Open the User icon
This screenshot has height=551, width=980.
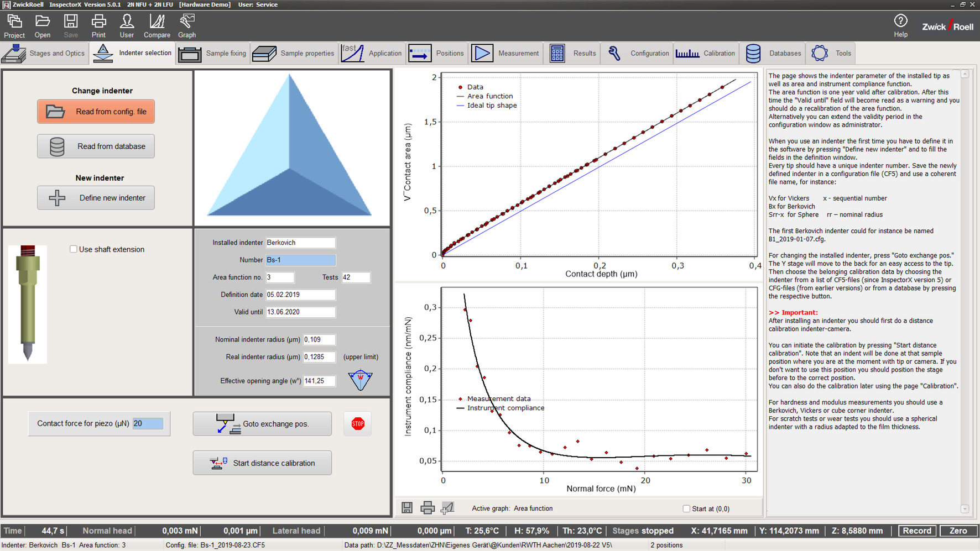[127, 26]
